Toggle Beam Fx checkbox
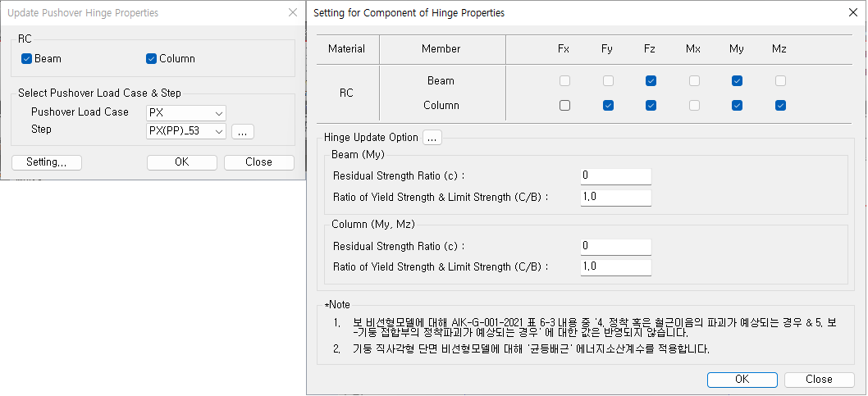Screen dimensions: 868x396 564,80
